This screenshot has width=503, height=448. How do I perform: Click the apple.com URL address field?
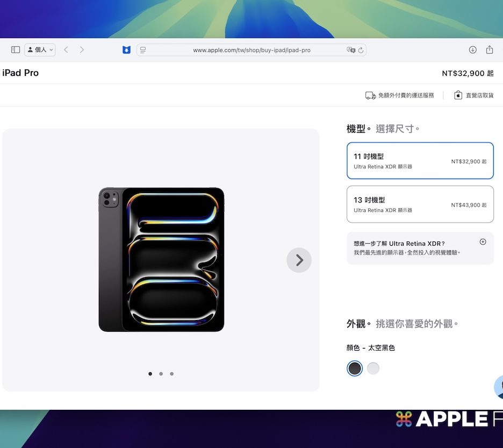click(x=251, y=50)
